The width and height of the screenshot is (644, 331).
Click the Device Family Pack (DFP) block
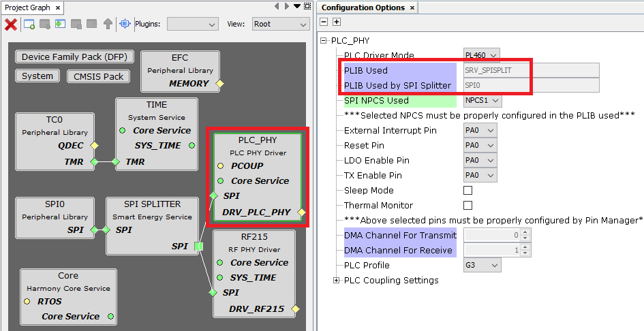click(74, 57)
